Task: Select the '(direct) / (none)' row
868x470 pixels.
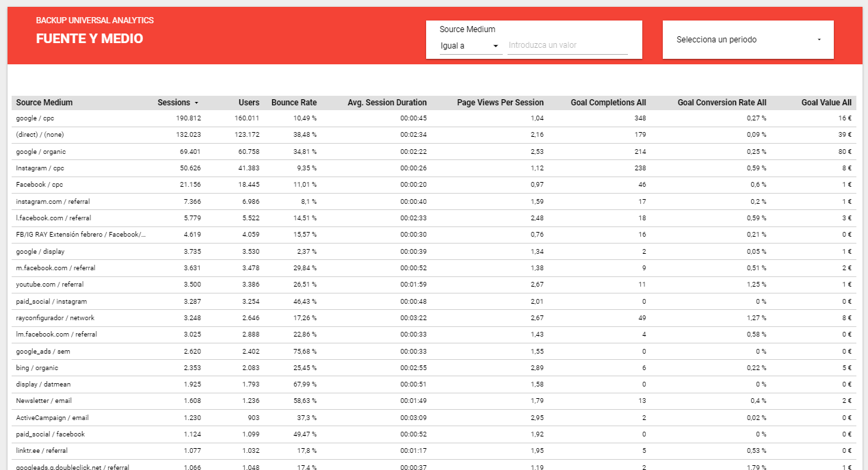Action: (x=434, y=135)
